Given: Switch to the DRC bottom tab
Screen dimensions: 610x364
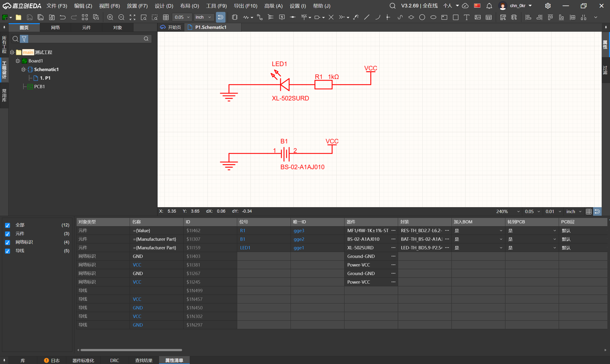Looking at the screenshot, I should [x=115, y=360].
